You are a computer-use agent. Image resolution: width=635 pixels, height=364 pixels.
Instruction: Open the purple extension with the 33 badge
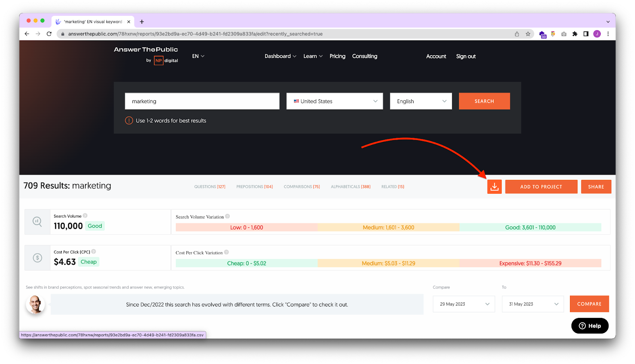click(x=542, y=35)
